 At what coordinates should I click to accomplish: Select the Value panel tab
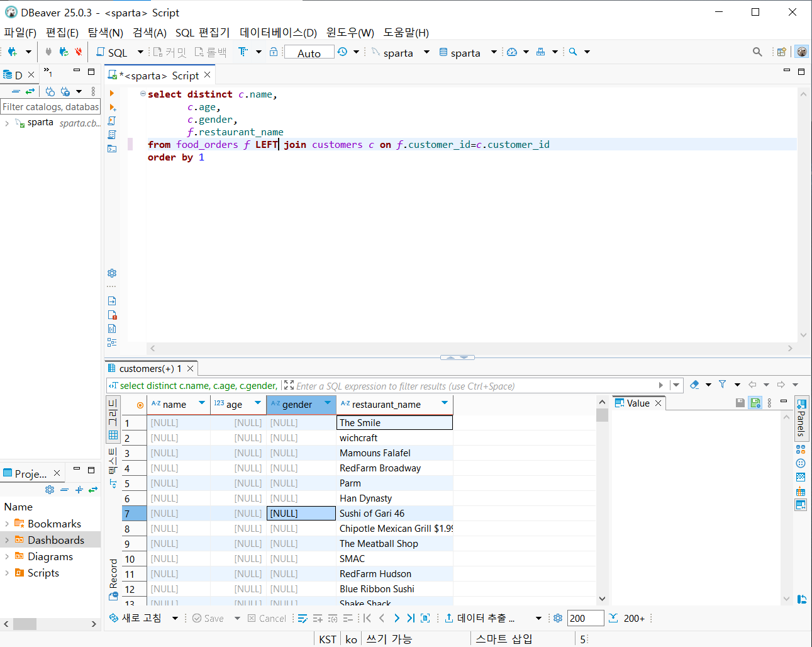638,403
